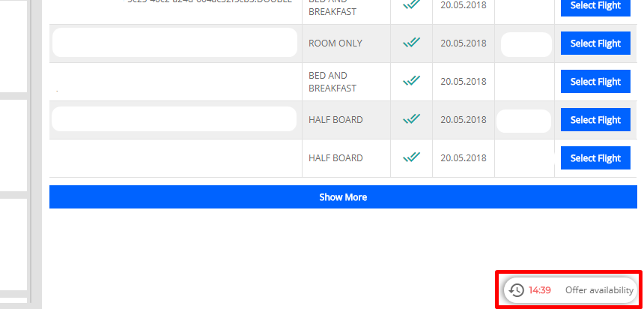Screen dimensions: 644x309
Task: Click the ROOM ONLY board type cell
Action: pyautogui.click(x=335, y=43)
